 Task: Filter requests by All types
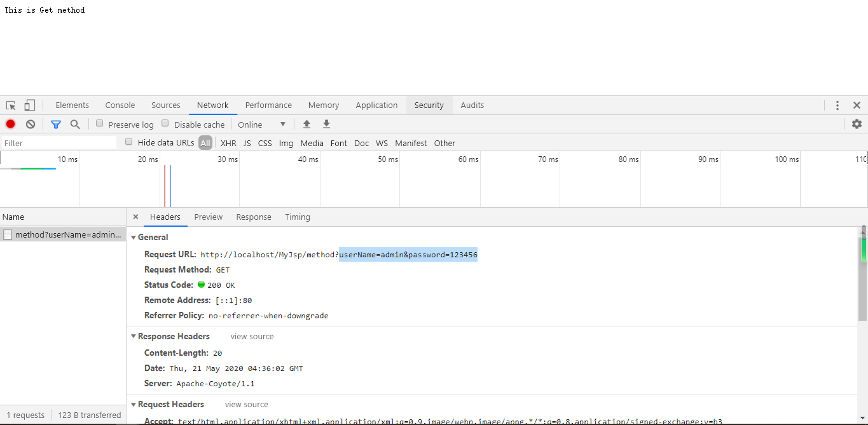point(205,143)
